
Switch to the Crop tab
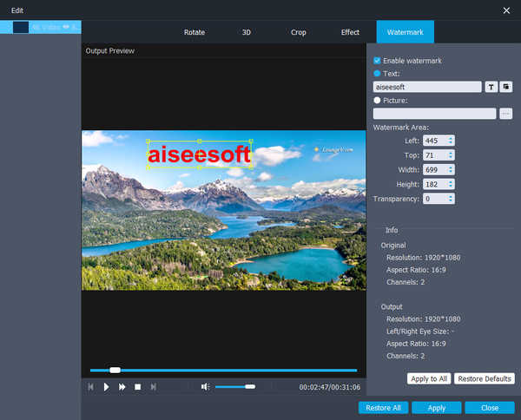(298, 32)
